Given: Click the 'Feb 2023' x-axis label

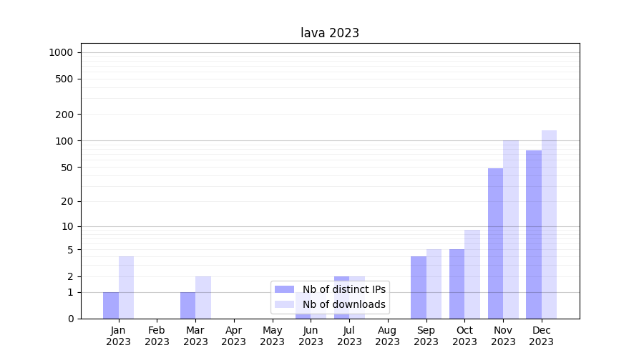Looking at the screenshot, I should 157,336.
